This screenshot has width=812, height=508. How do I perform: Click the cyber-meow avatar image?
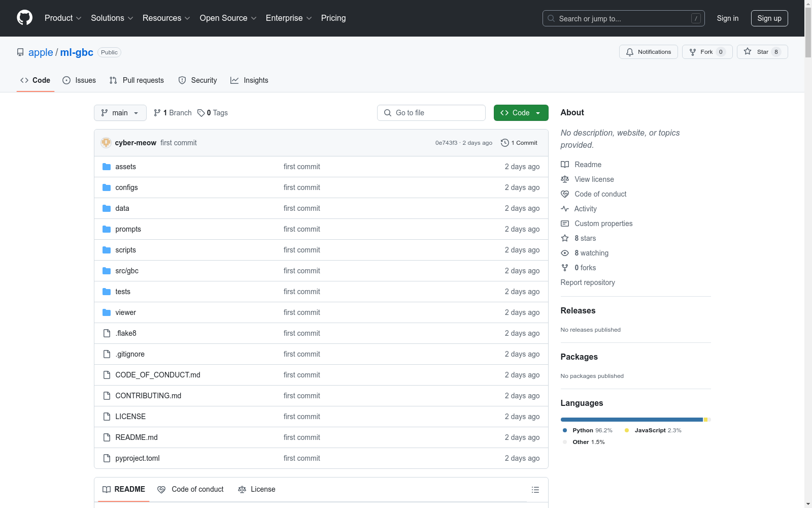[x=106, y=143]
